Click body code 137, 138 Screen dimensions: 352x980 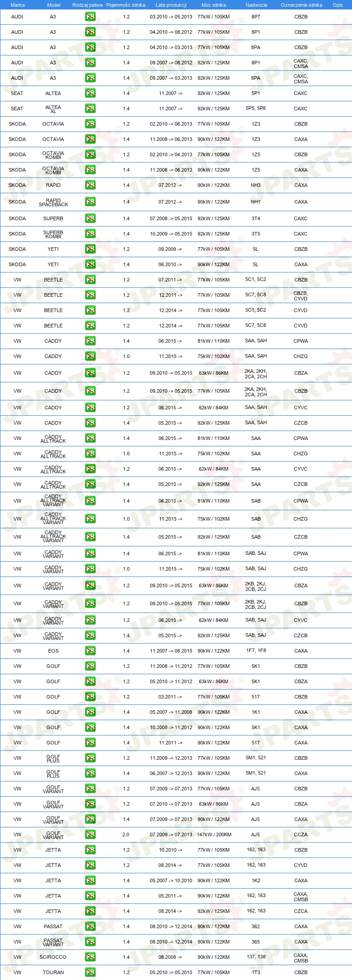pyautogui.click(x=256, y=957)
